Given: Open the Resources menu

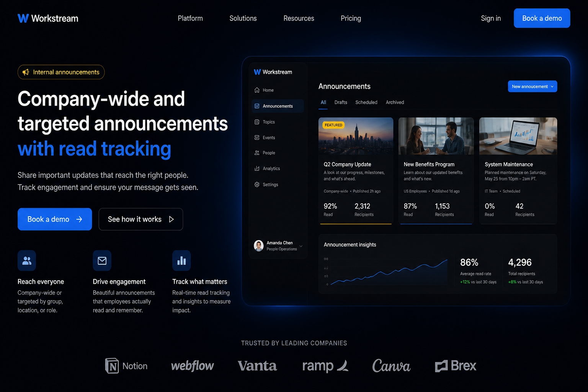Looking at the screenshot, I should (x=299, y=18).
